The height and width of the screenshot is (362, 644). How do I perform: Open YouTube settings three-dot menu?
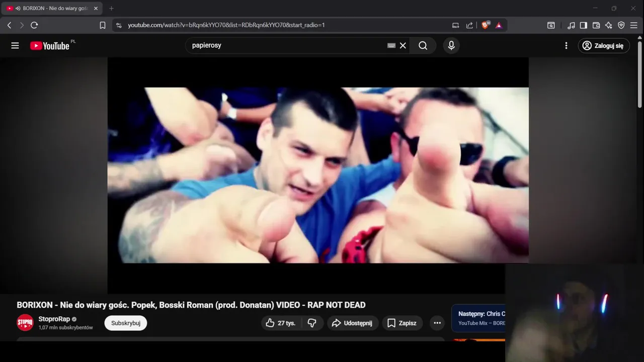[566, 46]
